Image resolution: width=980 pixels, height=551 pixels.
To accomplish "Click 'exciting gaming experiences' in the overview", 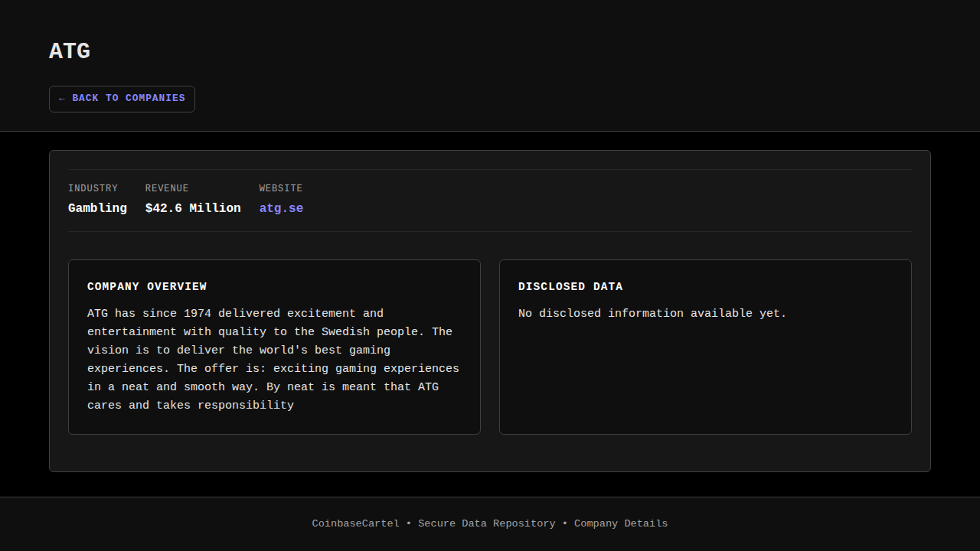I will coord(366,368).
